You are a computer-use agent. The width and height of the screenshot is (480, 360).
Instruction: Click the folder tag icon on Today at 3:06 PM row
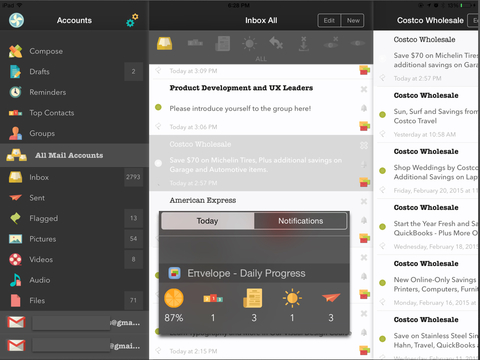pyautogui.click(x=365, y=126)
